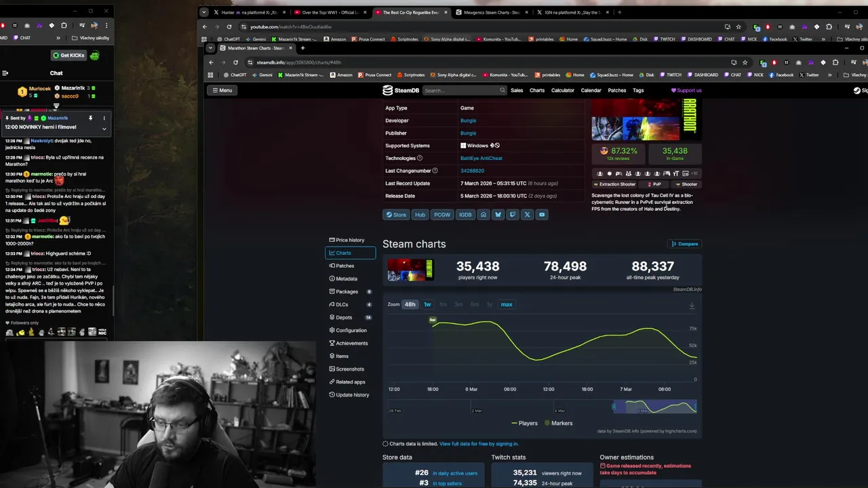Switch to Over the Top WW1 YouTube tab

330,12
